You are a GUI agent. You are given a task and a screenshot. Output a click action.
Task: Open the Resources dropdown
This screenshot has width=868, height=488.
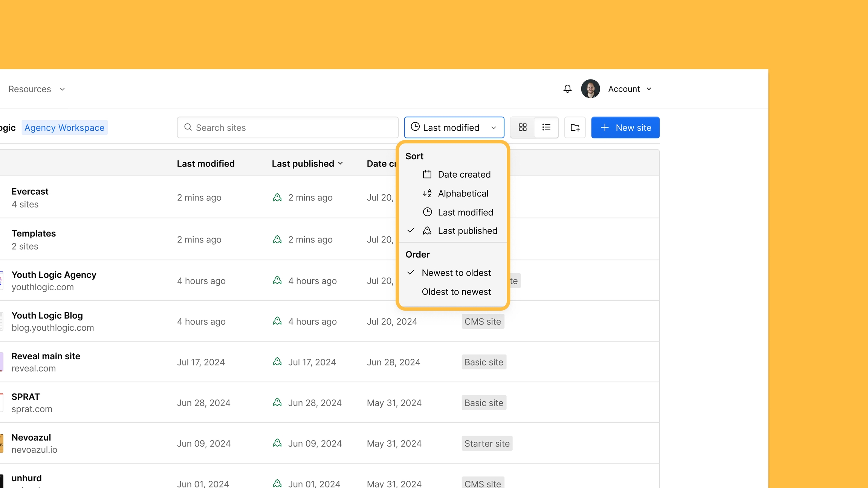(x=36, y=89)
